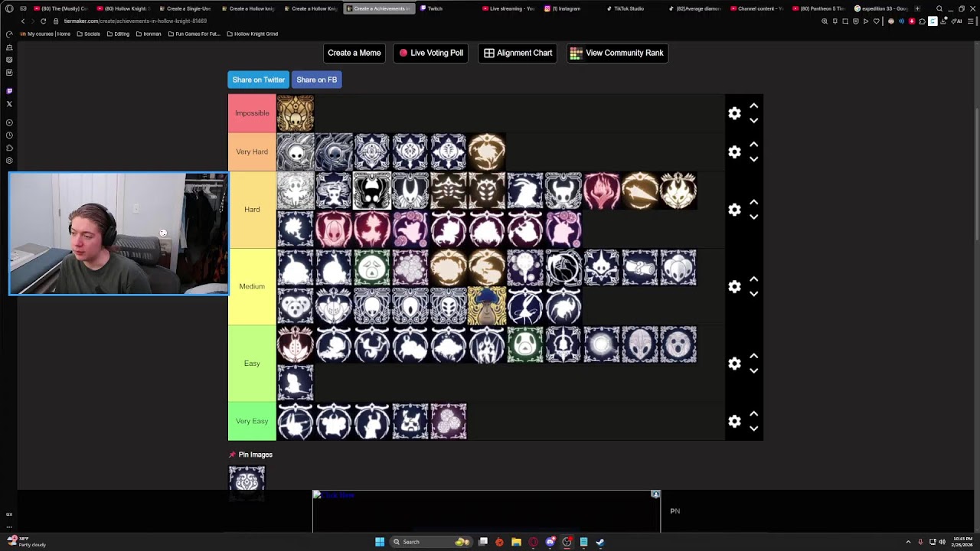Open settings gear for the Very Hard tier
980x551 pixels.
(734, 152)
